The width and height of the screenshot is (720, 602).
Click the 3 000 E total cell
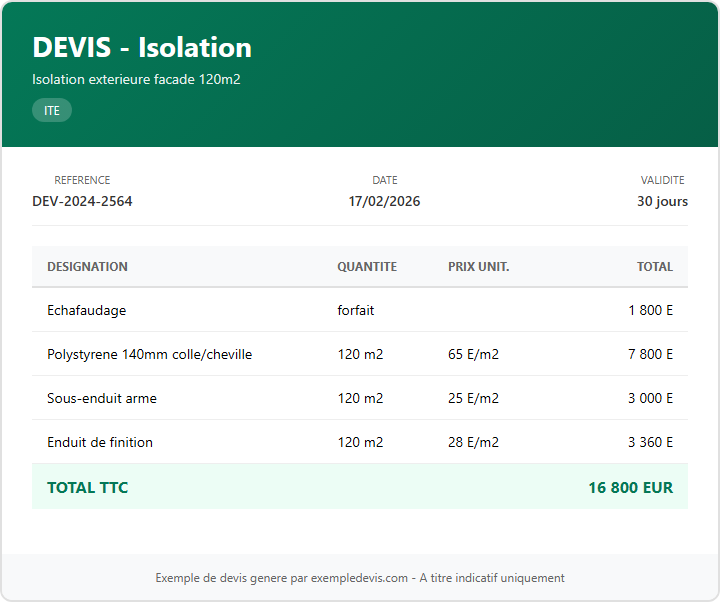pos(650,398)
